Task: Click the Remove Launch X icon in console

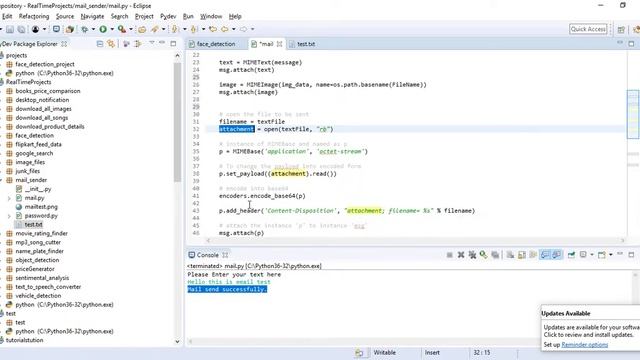Action: point(461,255)
